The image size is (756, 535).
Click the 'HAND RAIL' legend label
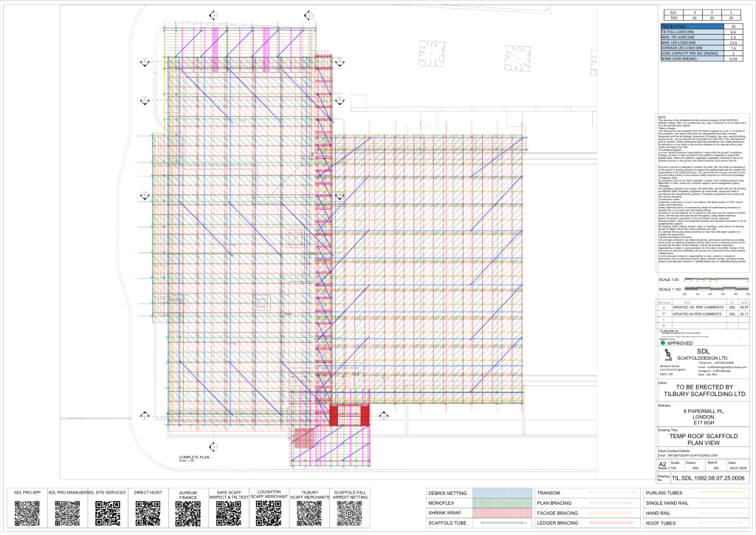click(658, 514)
